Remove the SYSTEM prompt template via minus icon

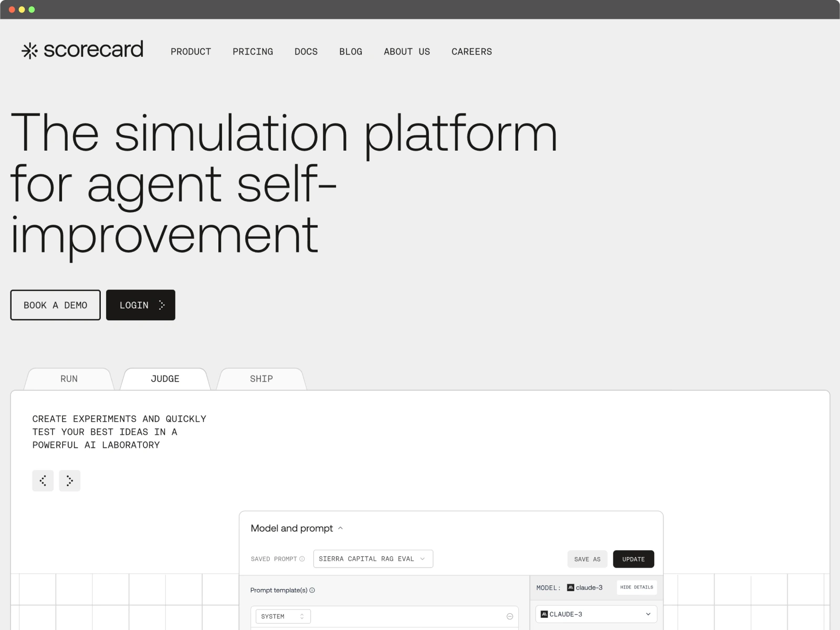pos(509,616)
